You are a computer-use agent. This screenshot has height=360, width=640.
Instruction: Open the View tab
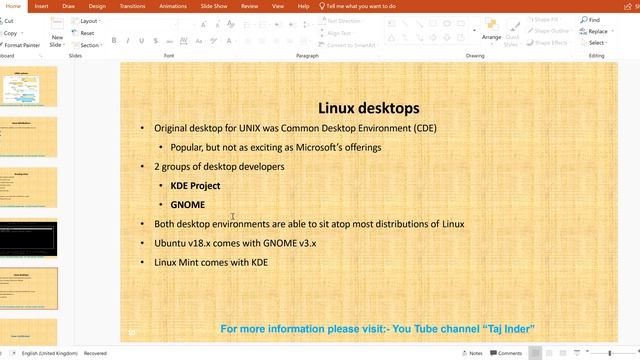coord(278,6)
